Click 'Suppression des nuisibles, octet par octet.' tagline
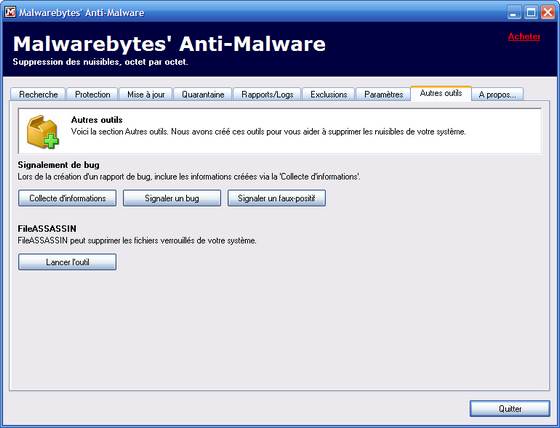The image size is (560, 428). 100,62
